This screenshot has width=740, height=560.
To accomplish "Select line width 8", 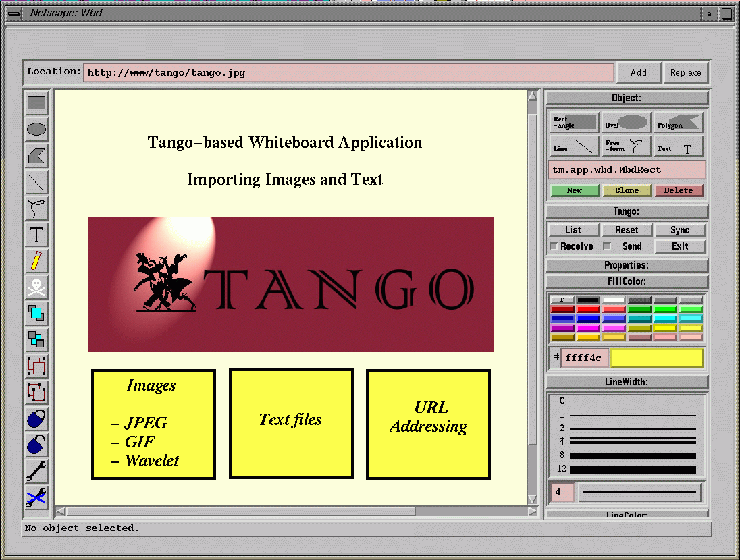I will [627, 455].
